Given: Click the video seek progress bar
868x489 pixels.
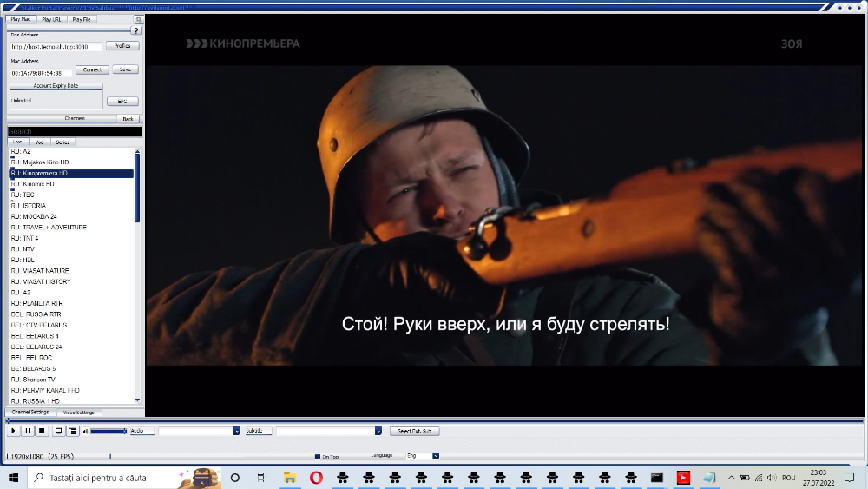Looking at the screenshot, I should coord(435,421).
